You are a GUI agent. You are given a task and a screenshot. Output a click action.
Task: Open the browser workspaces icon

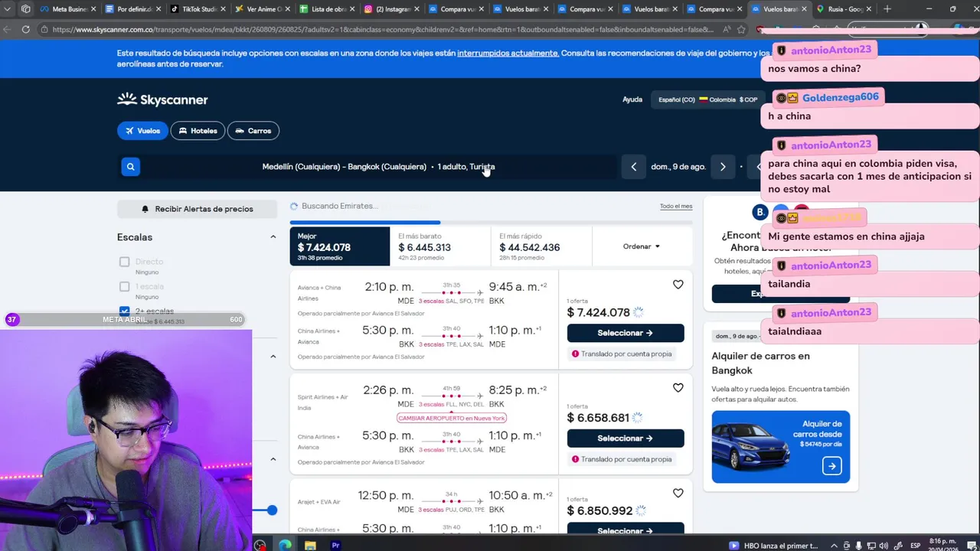[26, 9]
